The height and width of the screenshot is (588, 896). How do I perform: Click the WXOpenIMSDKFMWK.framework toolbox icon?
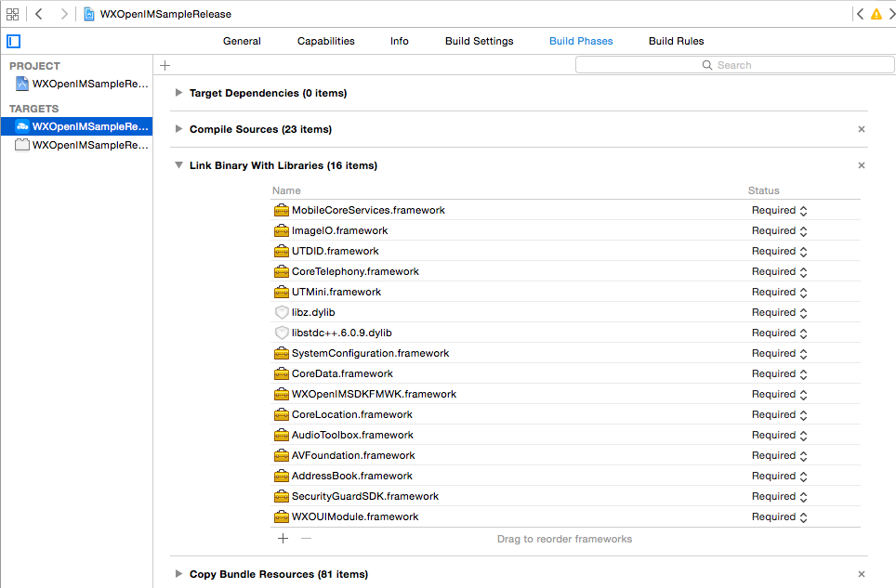pos(283,394)
